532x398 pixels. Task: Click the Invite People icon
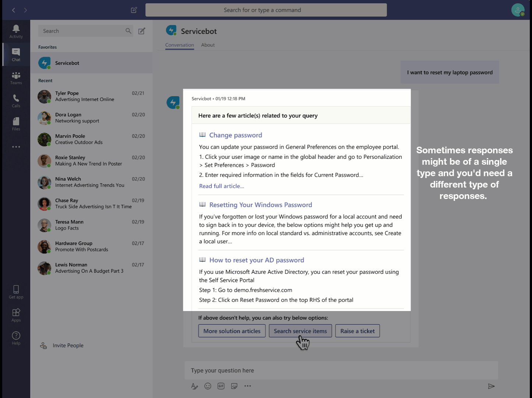[x=43, y=345]
